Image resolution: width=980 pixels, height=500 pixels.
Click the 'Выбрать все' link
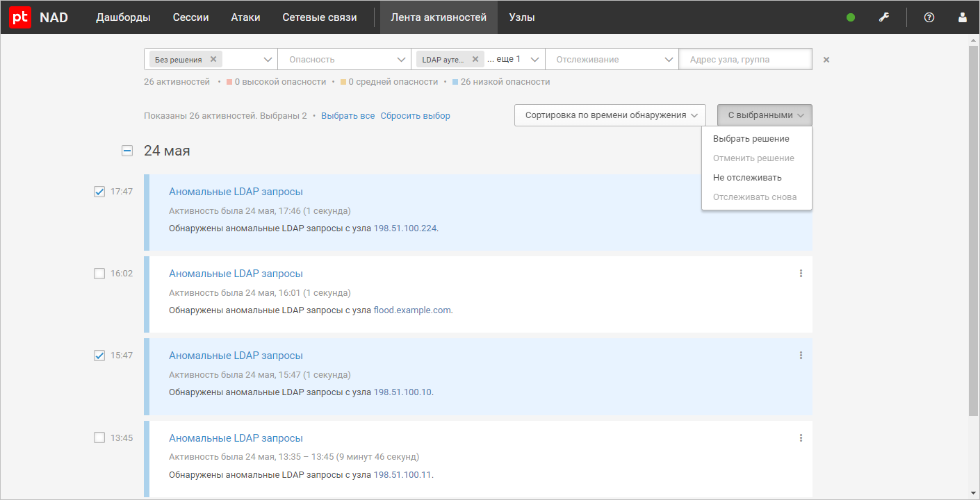[348, 116]
